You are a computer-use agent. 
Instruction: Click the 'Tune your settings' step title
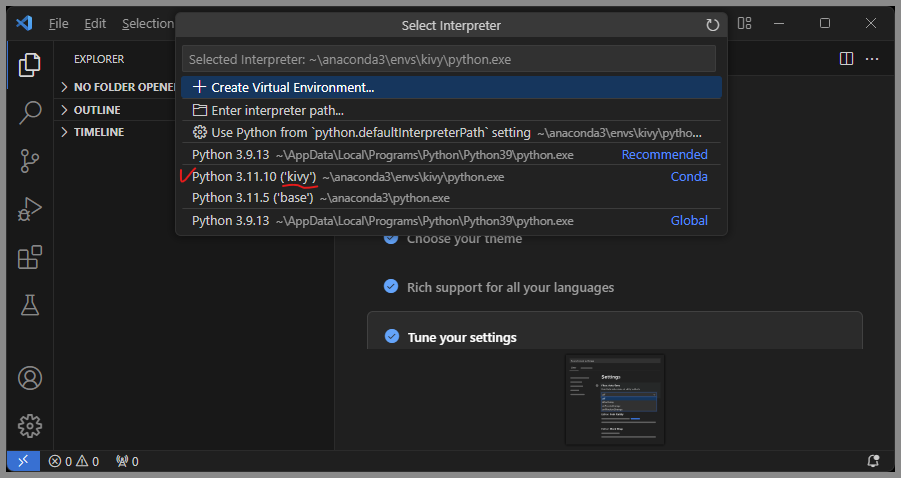pos(462,337)
